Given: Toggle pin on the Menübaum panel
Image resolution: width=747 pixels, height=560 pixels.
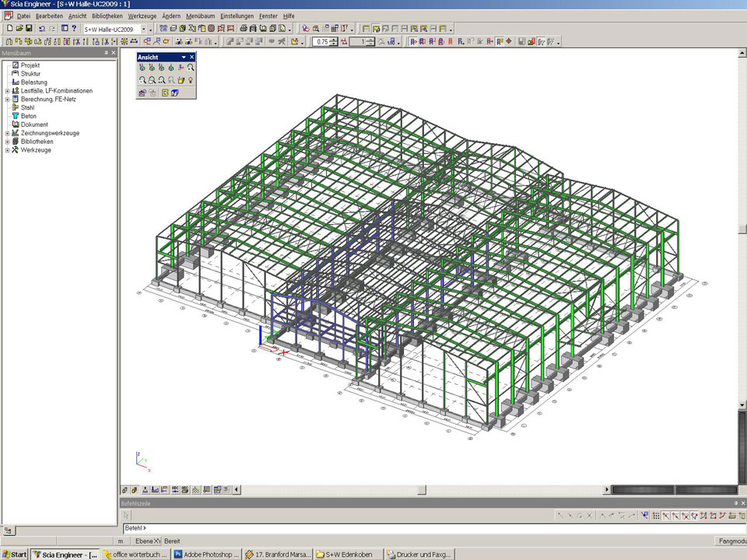Looking at the screenshot, I should (x=106, y=53).
